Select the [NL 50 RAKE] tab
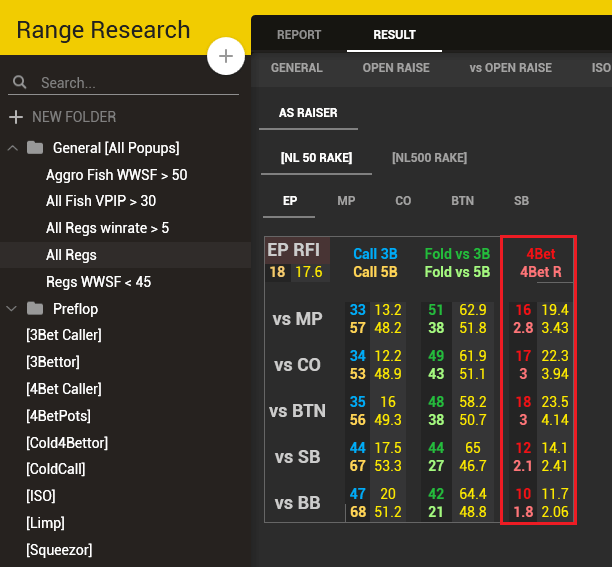This screenshot has height=567, width=612. click(x=316, y=158)
